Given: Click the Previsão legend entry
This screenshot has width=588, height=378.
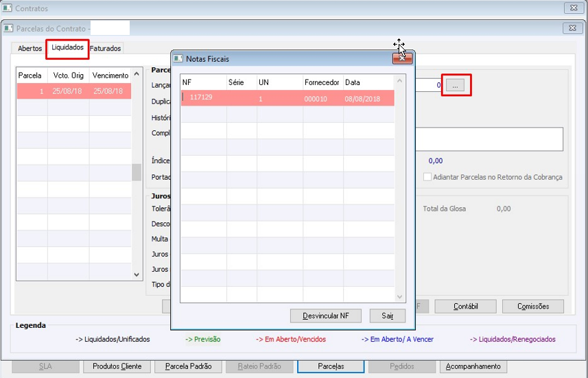Looking at the screenshot, I should tap(203, 340).
